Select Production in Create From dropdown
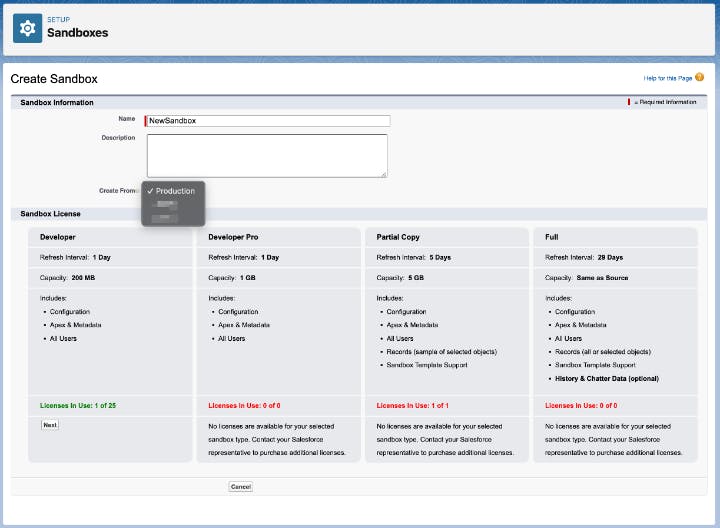The height and width of the screenshot is (528, 720). (173, 191)
